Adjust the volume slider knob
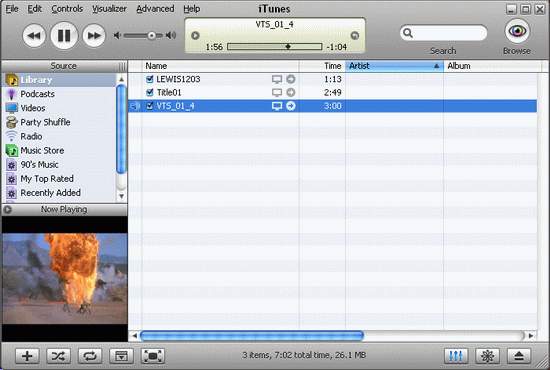Screen dimensions: 550x370 152,35
